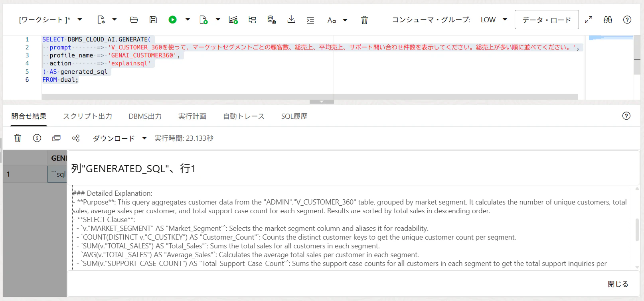644x301 pixels.
Task: Click the データ・ロード button
Action: coord(547,20)
